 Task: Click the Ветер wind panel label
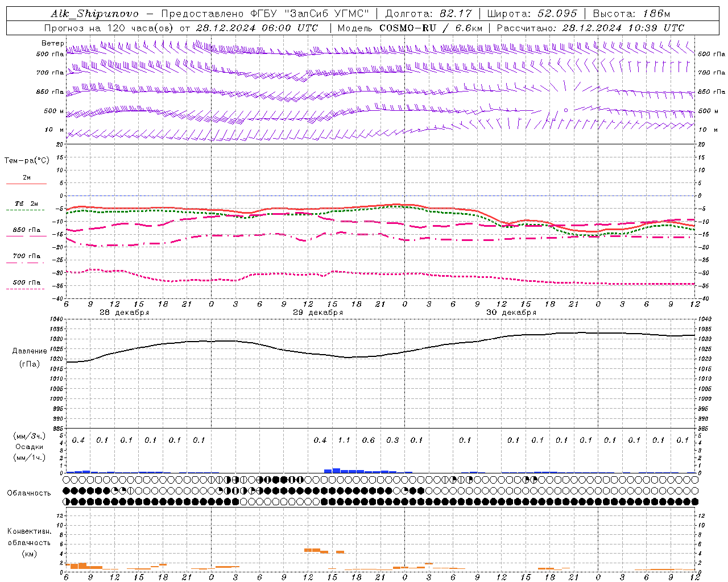pyautogui.click(x=52, y=43)
